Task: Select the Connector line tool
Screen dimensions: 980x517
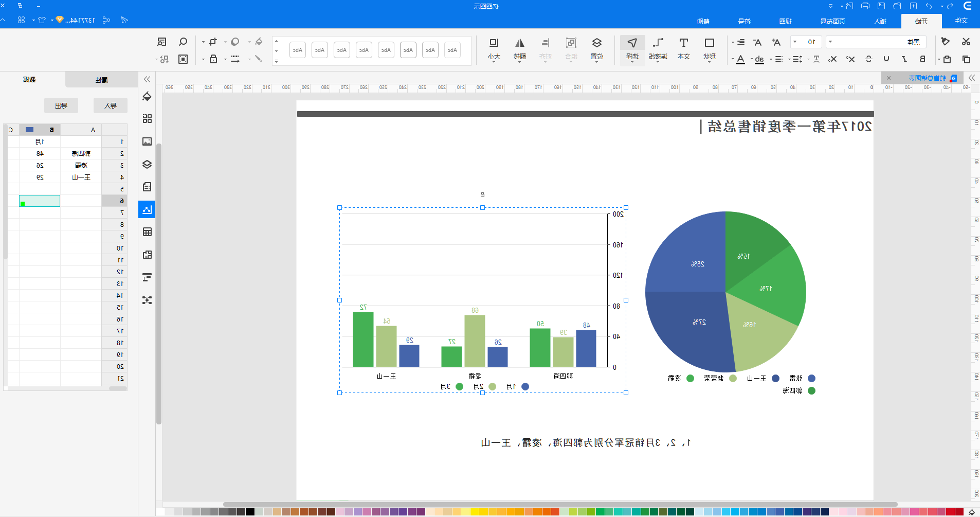Action: click(x=658, y=49)
